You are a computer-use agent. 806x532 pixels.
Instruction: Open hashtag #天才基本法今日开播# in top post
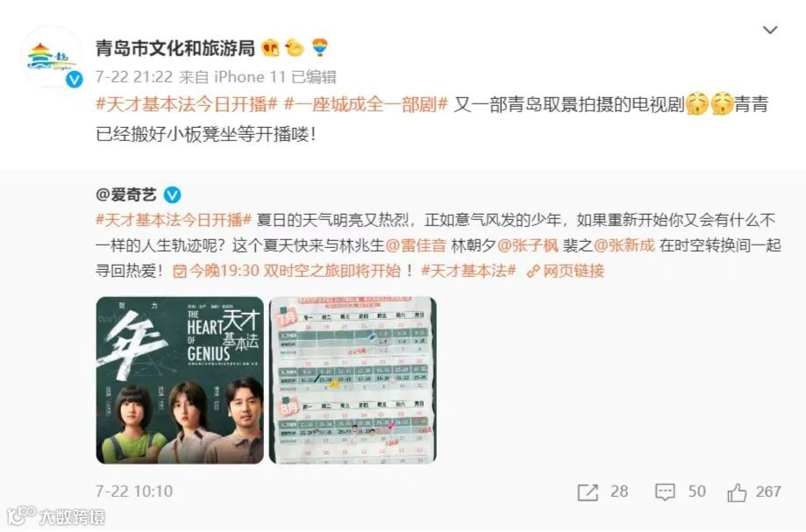187,104
